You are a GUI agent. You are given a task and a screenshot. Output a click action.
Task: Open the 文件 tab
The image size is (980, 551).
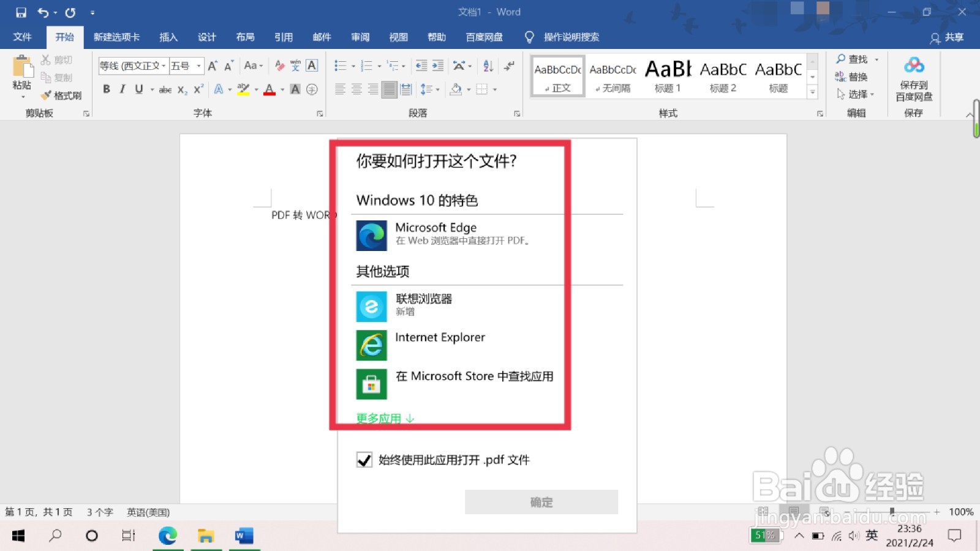tap(23, 37)
